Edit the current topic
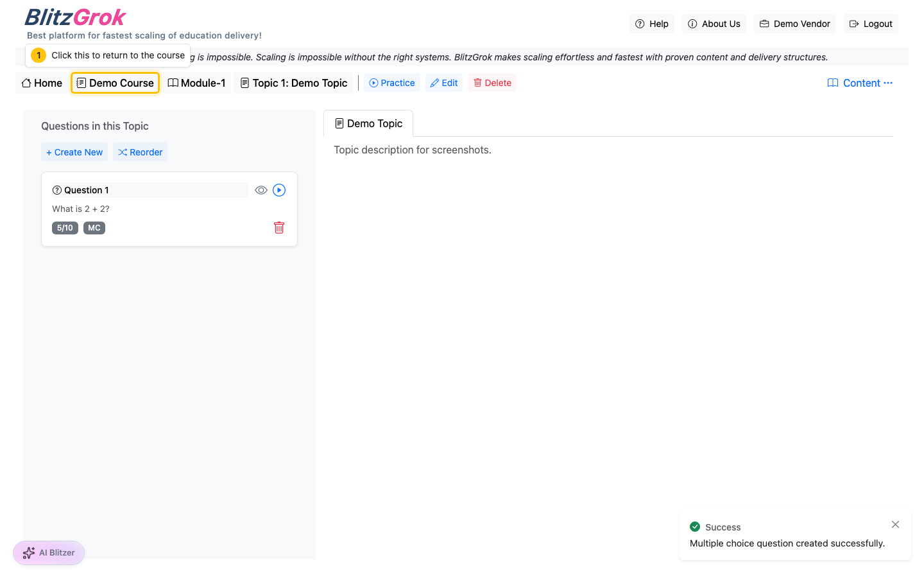This screenshot has width=924, height=578. tap(444, 83)
